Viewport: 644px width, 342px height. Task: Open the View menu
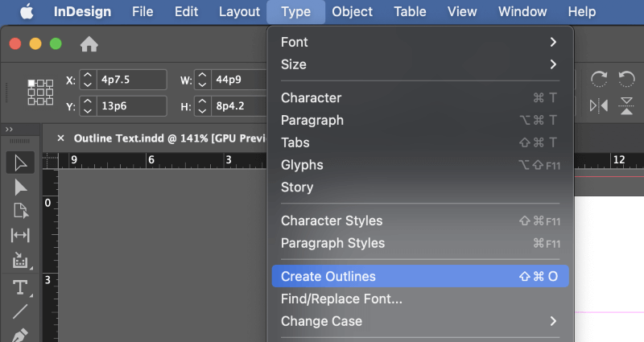point(462,11)
